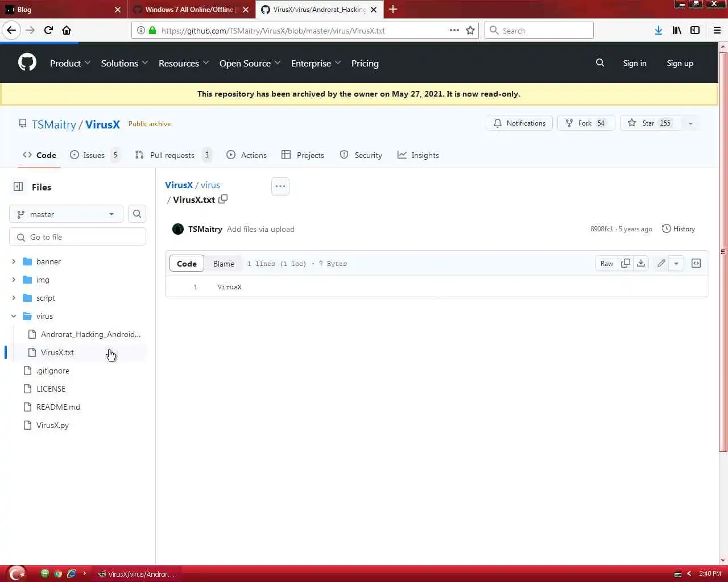This screenshot has height=582, width=728.
Task: Open Product dropdown menu
Action: click(70, 63)
